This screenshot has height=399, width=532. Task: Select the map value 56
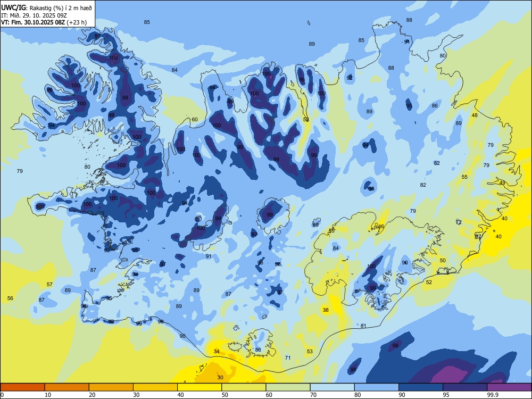[10, 298]
